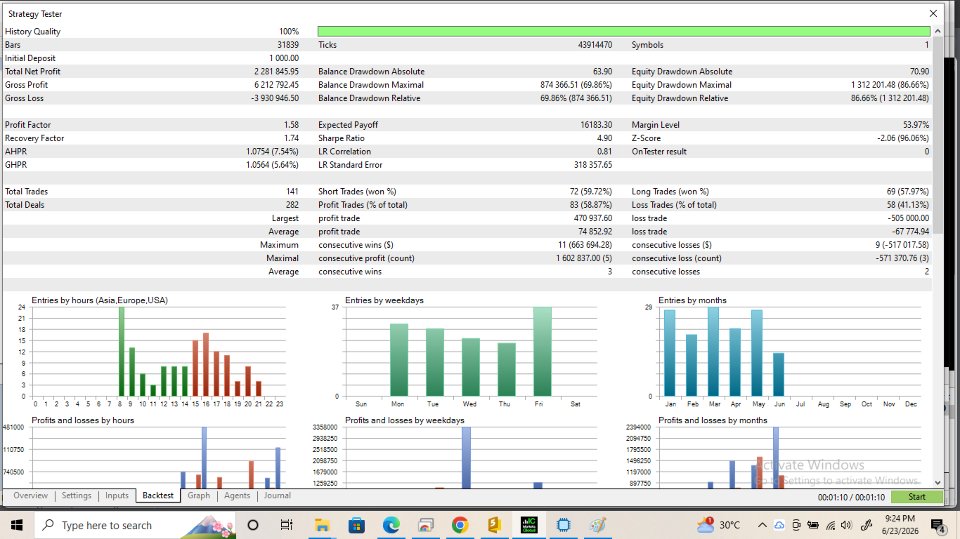Open the volume speaker tray icon
Image resolution: width=960 pixels, height=539 pixels.
pyautogui.click(x=847, y=525)
